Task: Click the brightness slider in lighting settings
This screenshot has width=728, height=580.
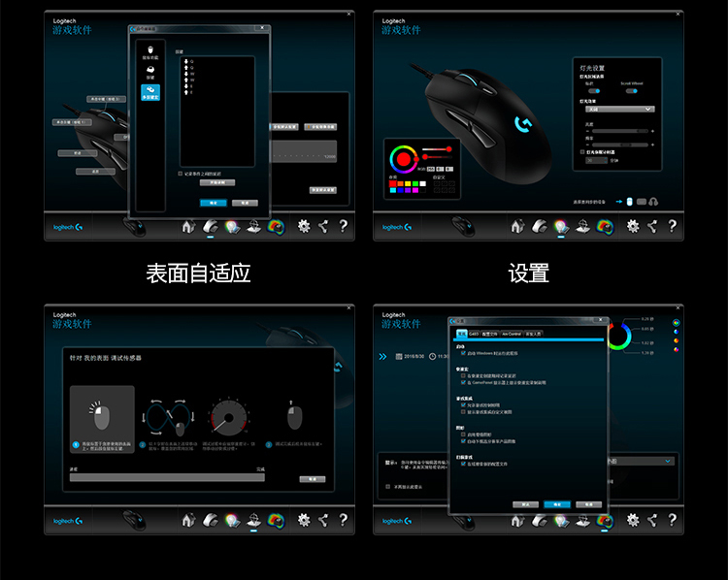Action: coord(620,131)
